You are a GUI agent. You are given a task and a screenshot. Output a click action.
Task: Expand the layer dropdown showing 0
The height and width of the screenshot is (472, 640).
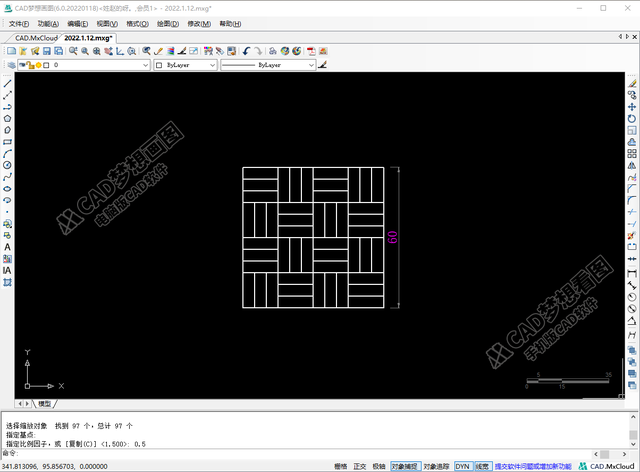pos(146,65)
